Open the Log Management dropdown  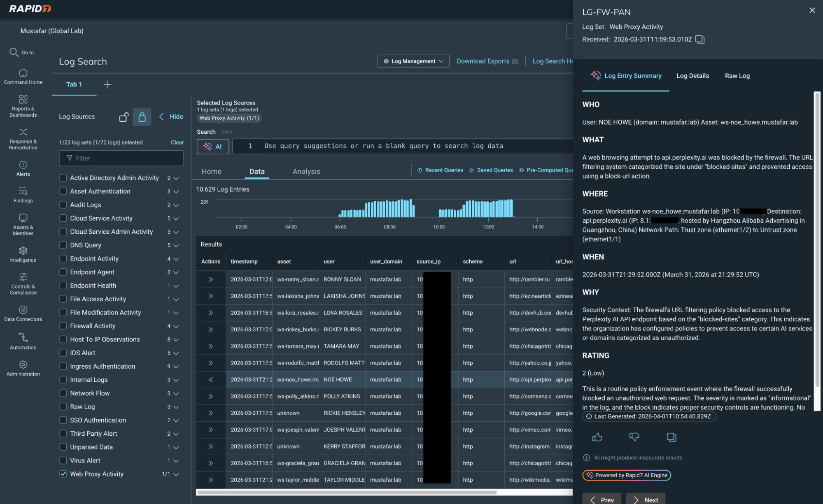(x=413, y=61)
